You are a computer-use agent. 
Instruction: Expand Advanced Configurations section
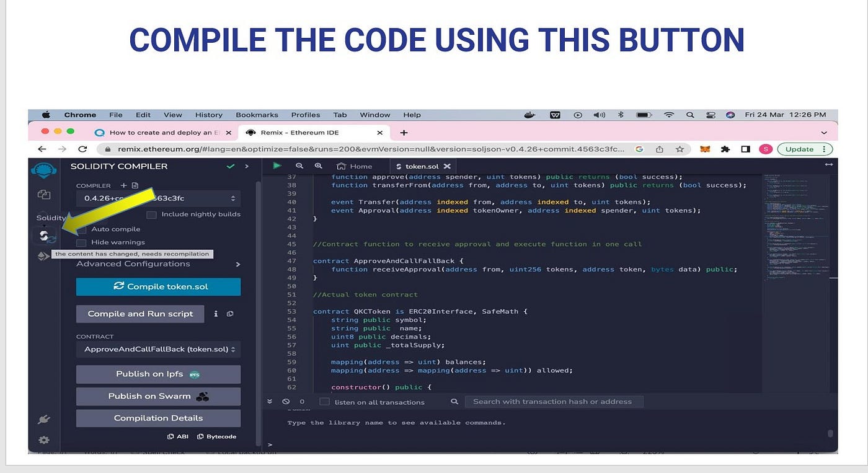point(158,264)
